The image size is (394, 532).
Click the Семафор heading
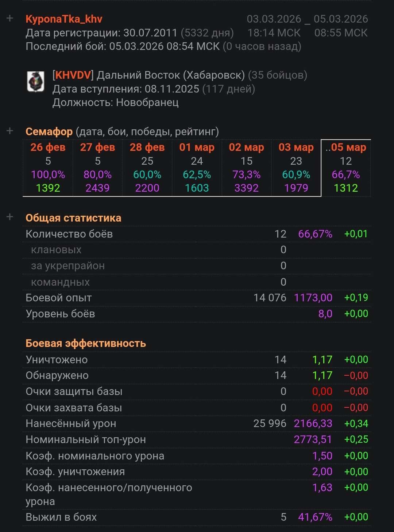point(49,132)
